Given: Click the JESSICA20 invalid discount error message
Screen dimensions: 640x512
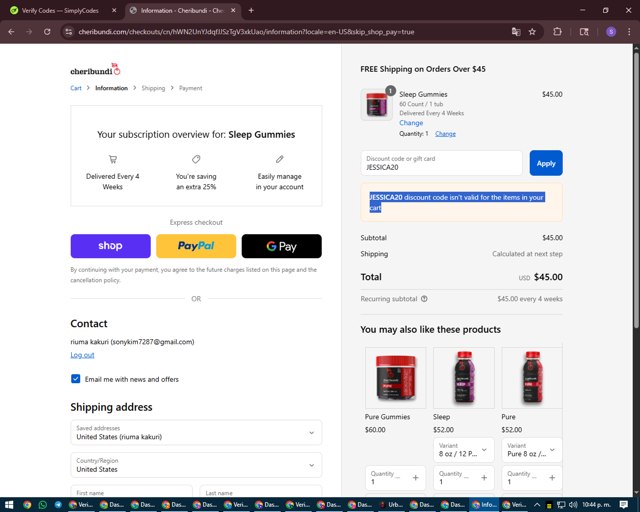Looking at the screenshot, I should [x=461, y=203].
